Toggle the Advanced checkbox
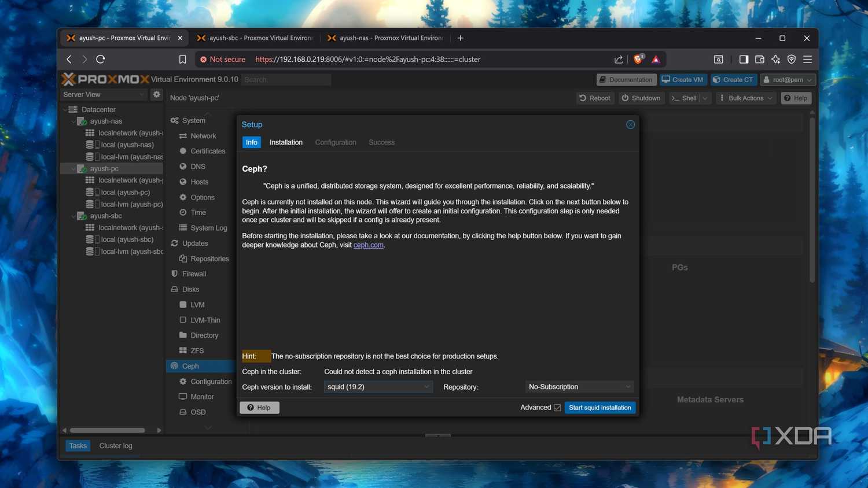The width and height of the screenshot is (868, 488). [557, 408]
